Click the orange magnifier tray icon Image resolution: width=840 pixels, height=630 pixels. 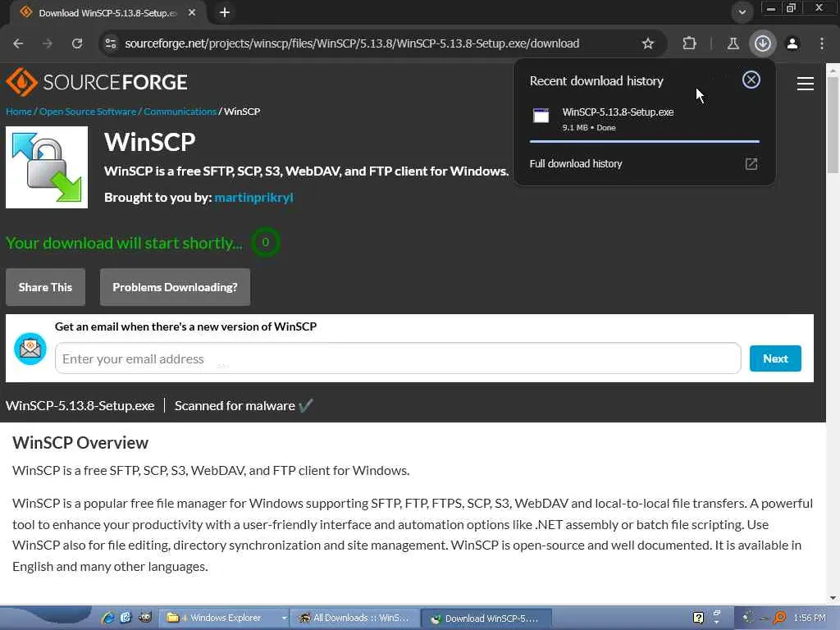point(780,618)
